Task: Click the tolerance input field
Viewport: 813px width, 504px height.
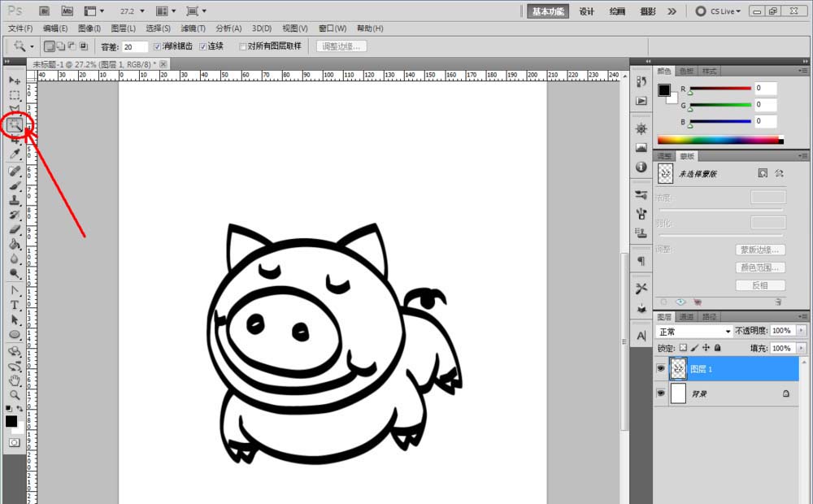Action: pyautogui.click(x=135, y=46)
